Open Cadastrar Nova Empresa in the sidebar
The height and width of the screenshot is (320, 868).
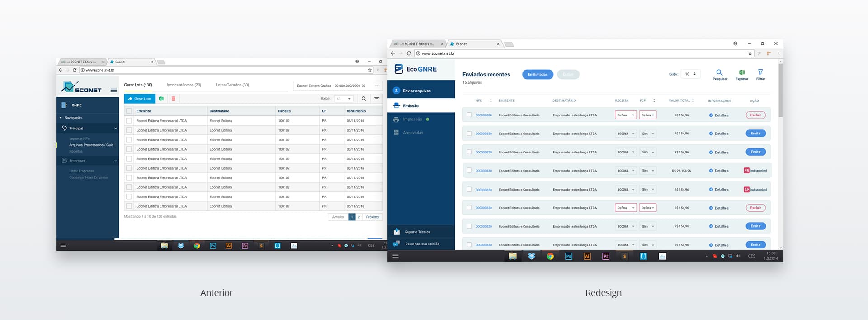click(89, 177)
